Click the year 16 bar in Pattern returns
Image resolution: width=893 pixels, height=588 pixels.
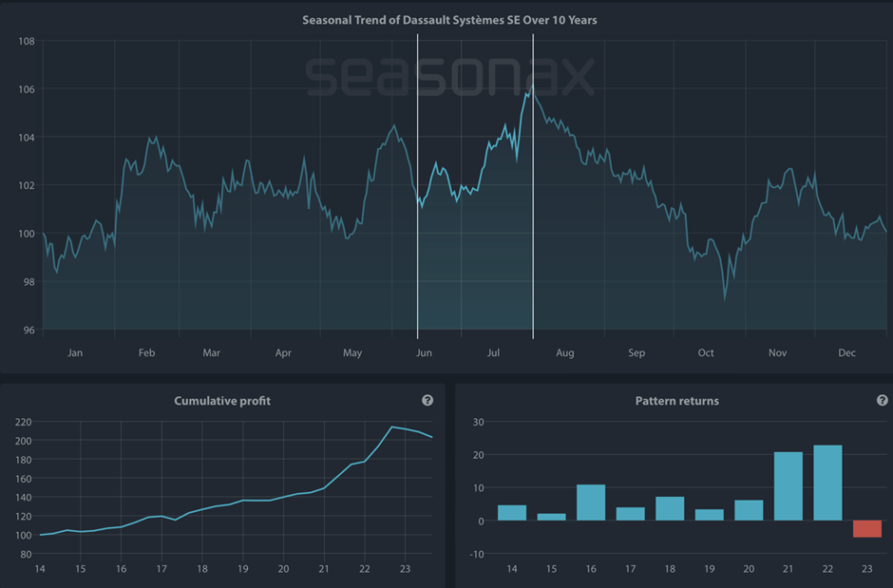point(591,503)
